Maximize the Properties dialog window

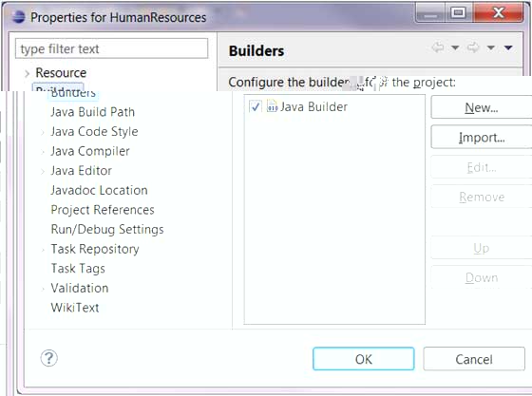point(458,13)
